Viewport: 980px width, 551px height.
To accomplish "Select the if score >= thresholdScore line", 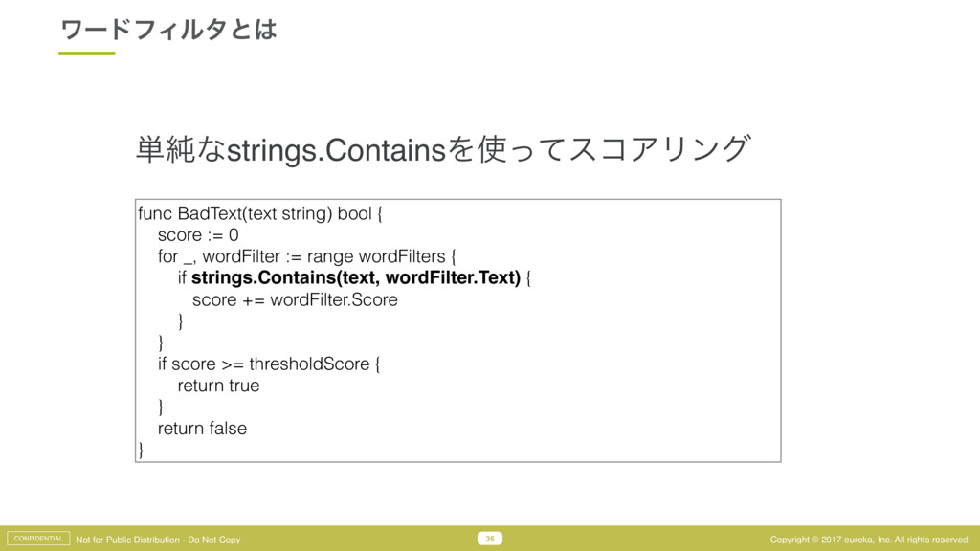I will coord(269,364).
